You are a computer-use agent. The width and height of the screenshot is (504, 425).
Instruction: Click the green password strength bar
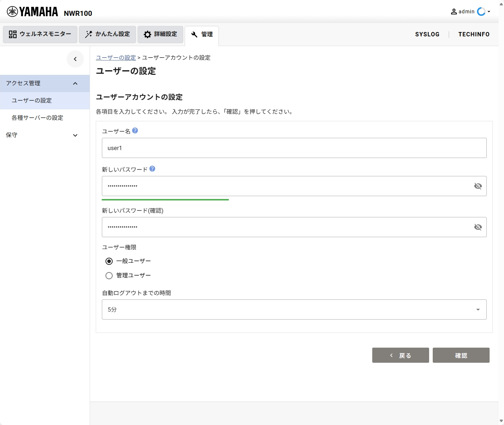click(165, 200)
